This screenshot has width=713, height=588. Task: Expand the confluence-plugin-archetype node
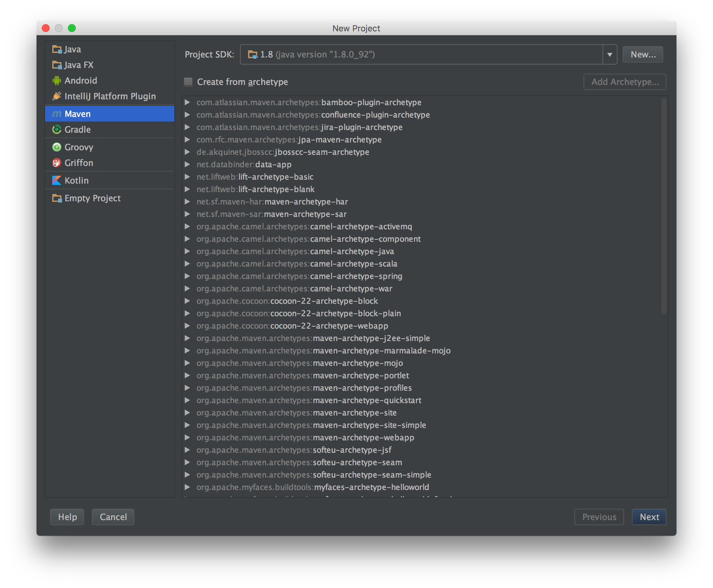(188, 115)
